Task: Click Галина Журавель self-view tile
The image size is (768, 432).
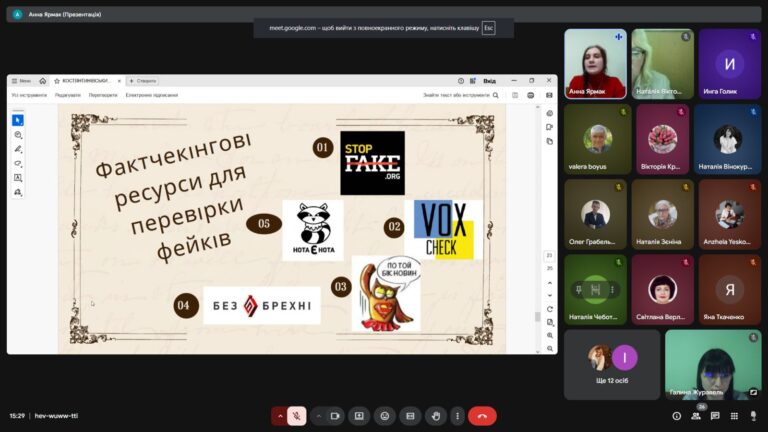Action: (x=713, y=364)
